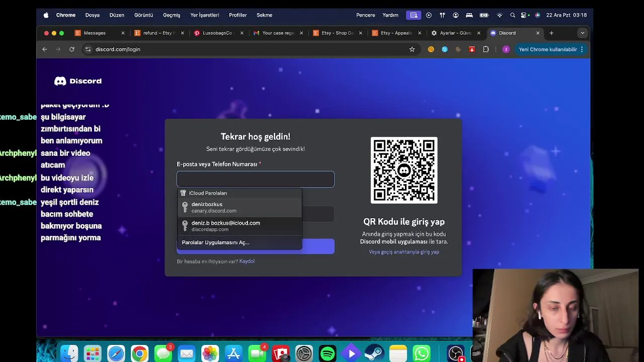Screen dimensions: 644x362
Task: Expand the tab search dropdown
Action: (583, 33)
